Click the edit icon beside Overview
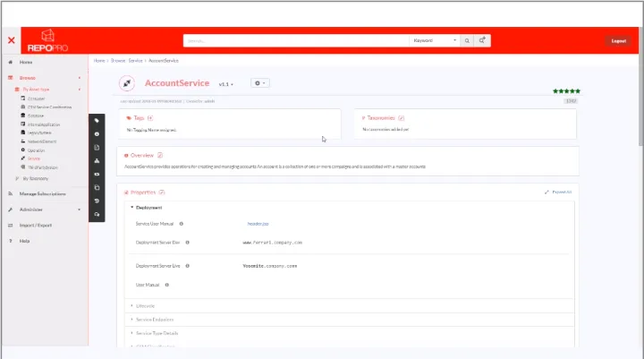The width and height of the screenshot is (644, 359). tap(160, 156)
